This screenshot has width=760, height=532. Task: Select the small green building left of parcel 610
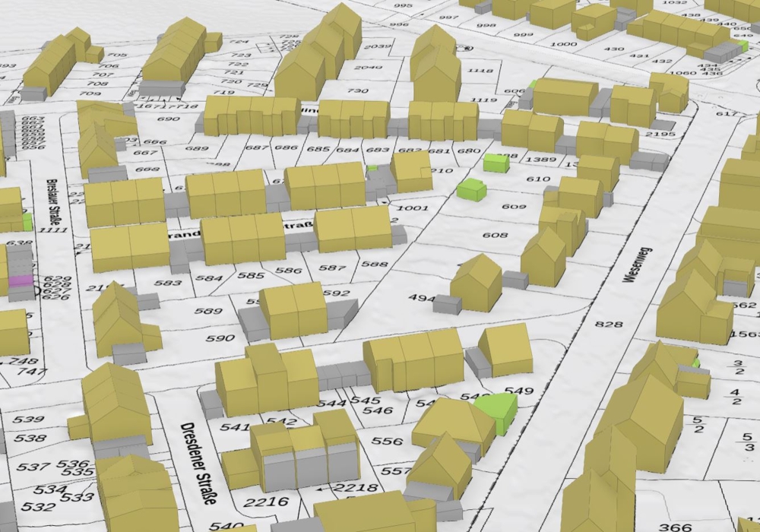(471, 189)
